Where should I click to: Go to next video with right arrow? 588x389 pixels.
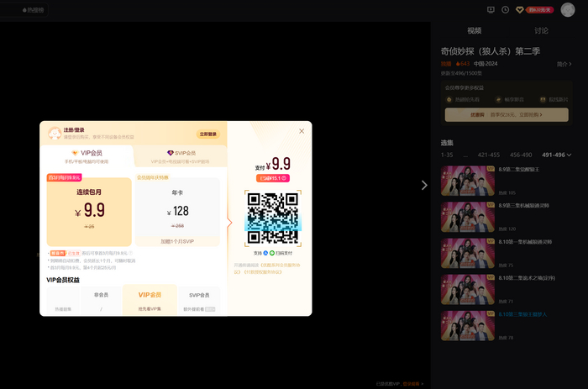click(x=424, y=186)
